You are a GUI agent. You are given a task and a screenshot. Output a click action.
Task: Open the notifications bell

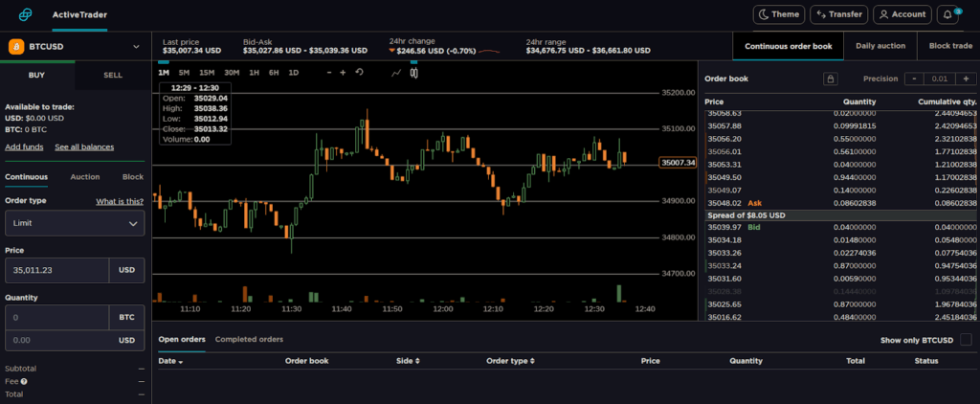(x=947, y=14)
